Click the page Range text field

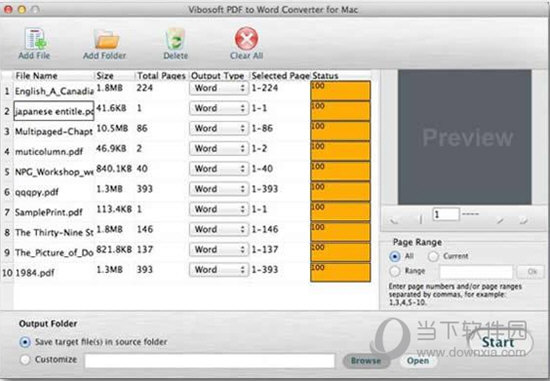476,272
